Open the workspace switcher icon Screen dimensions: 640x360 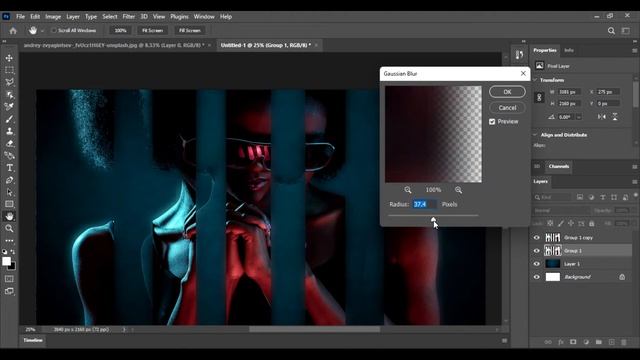pyautogui.click(x=626, y=31)
